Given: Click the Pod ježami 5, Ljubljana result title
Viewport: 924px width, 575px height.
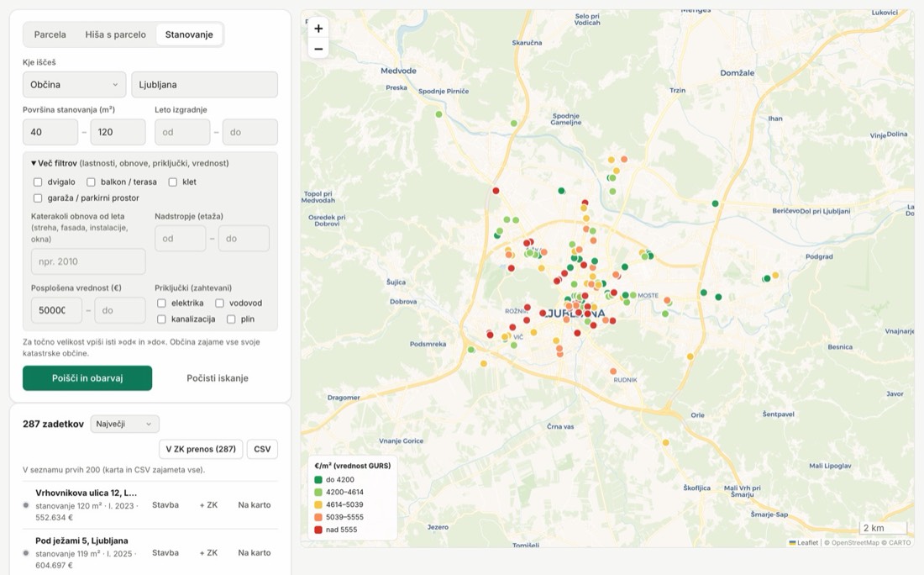Looking at the screenshot, I should (x=81, y=541).
